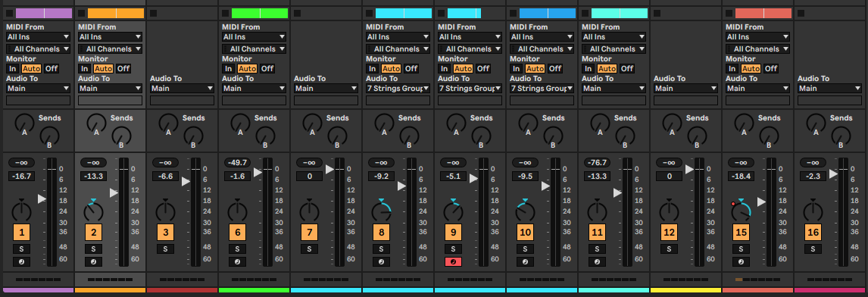Open the Audio To dropdown on track 3
This screenshot has width=868, height=297.
[x=182, y=88]
